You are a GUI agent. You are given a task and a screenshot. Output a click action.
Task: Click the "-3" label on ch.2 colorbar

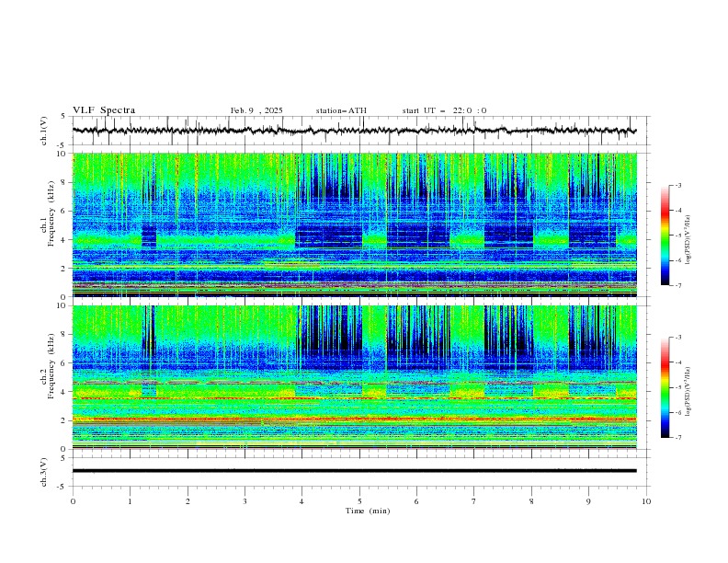click(677, 338)
